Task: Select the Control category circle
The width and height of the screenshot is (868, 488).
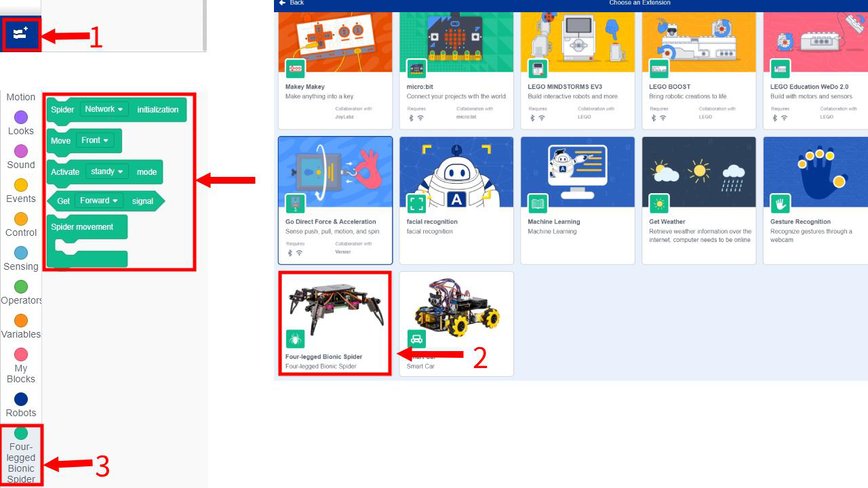Action: click(x=21, y=219)
